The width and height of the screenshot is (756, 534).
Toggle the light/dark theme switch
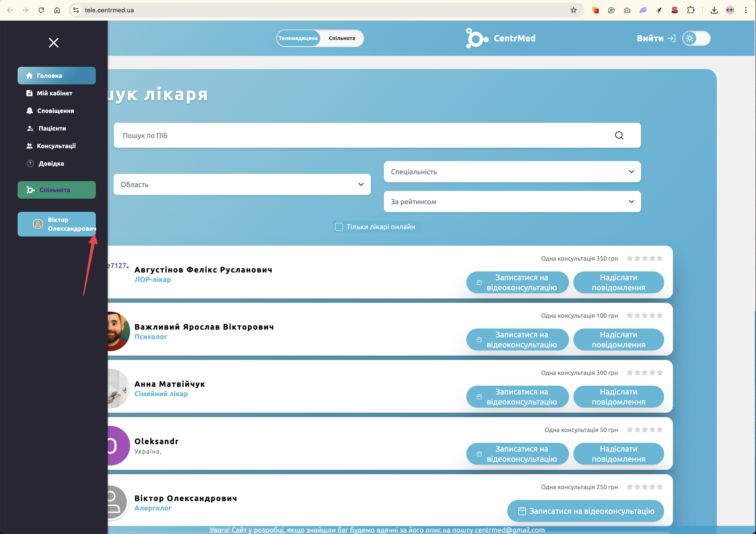pyautogui.click(x=696, y=38)
